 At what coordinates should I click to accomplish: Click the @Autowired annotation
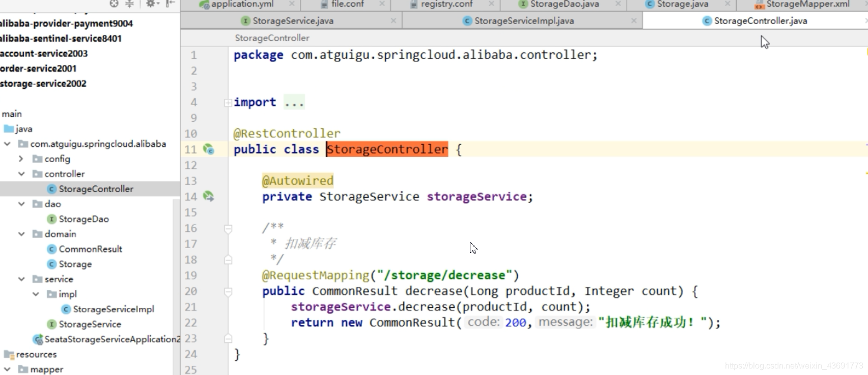(298, 181)
